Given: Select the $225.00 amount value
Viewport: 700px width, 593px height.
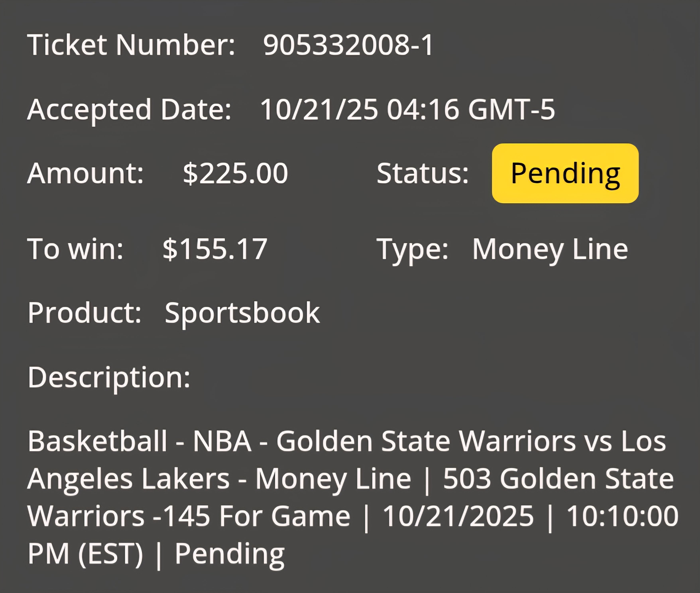Looking at the screenshot, I should point(235,174).
